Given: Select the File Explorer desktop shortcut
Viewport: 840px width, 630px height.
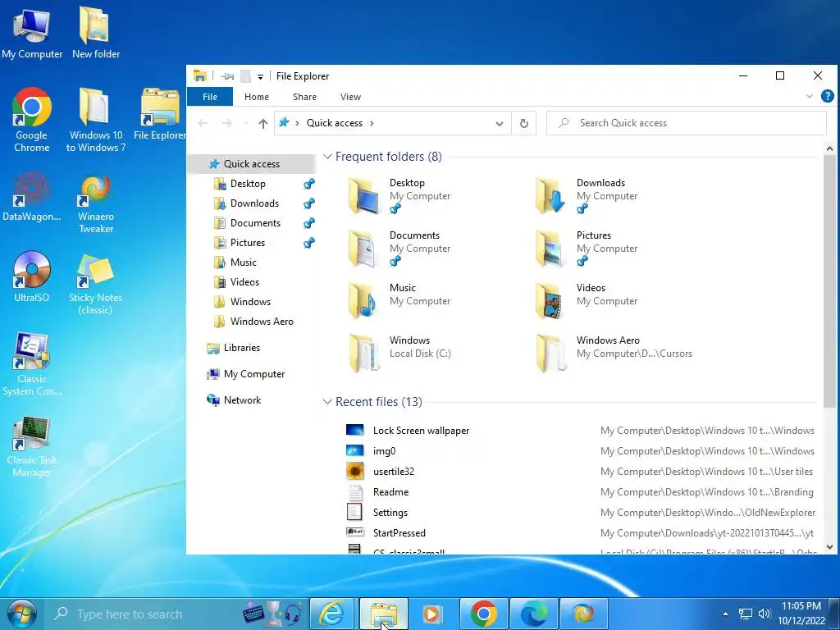Looking at the screenshot, I should coord(160,115).
